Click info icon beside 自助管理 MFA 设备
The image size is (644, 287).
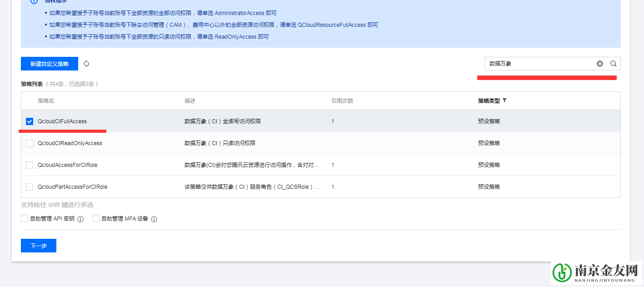tap(154, 219)
